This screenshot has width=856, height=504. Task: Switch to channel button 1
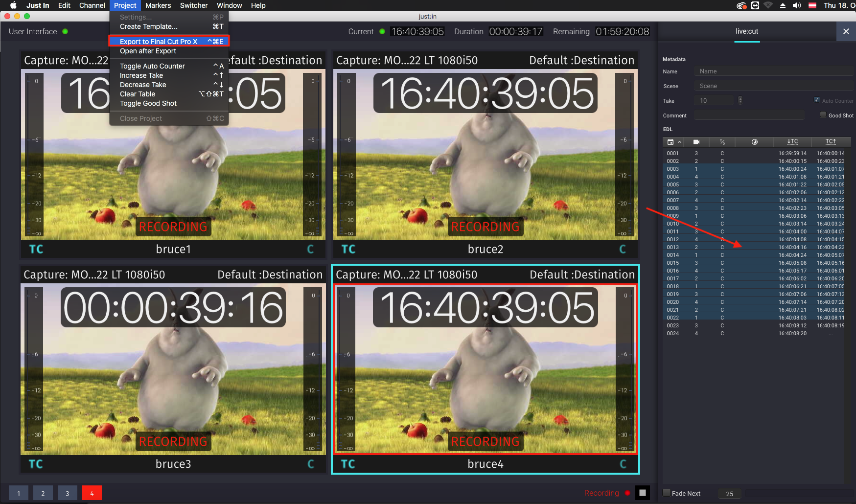point(19,493)
